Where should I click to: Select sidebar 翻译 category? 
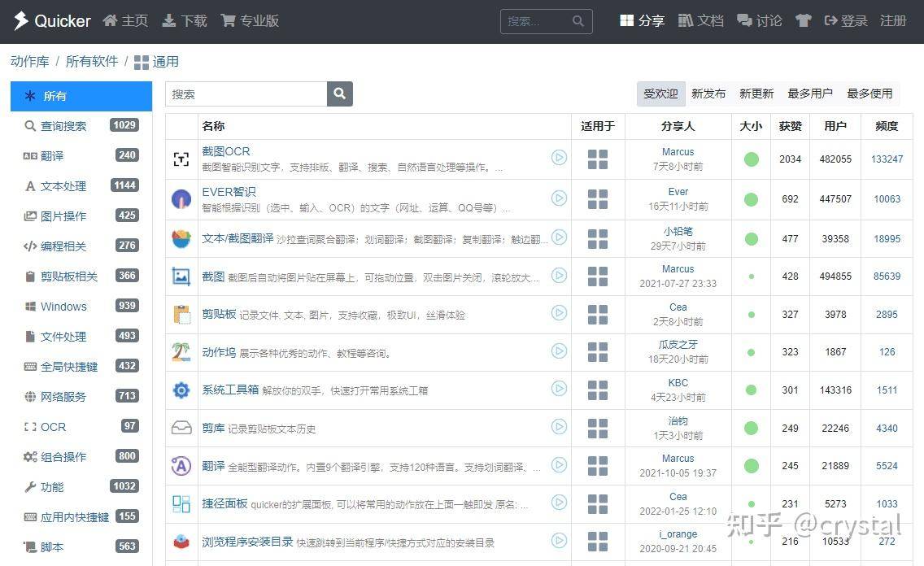(x=81, y=156)
